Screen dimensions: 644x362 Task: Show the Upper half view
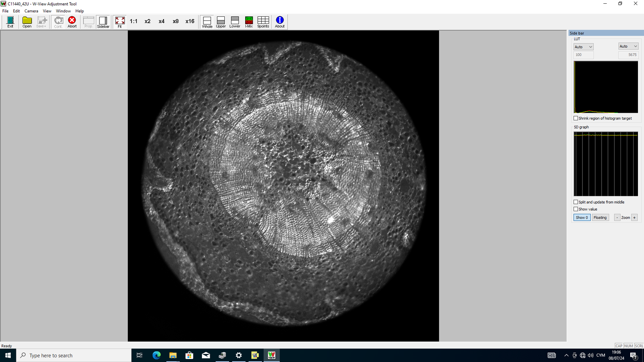tap(221, 22)
